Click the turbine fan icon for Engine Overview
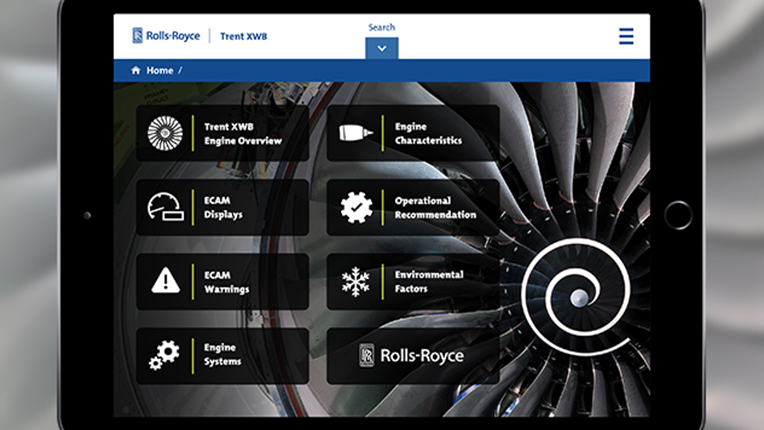 [166, 133]
